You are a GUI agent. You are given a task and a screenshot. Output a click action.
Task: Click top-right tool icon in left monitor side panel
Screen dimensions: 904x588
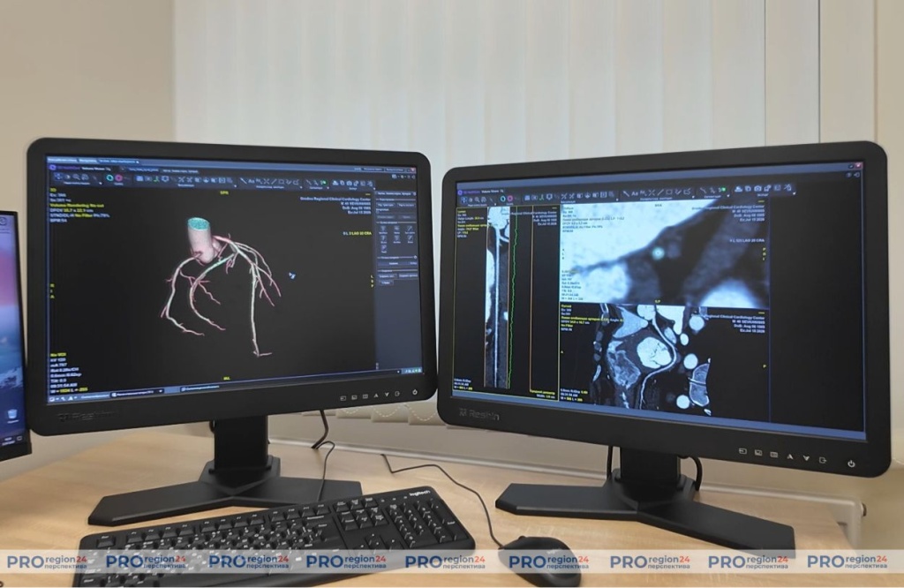click(410, 229)
